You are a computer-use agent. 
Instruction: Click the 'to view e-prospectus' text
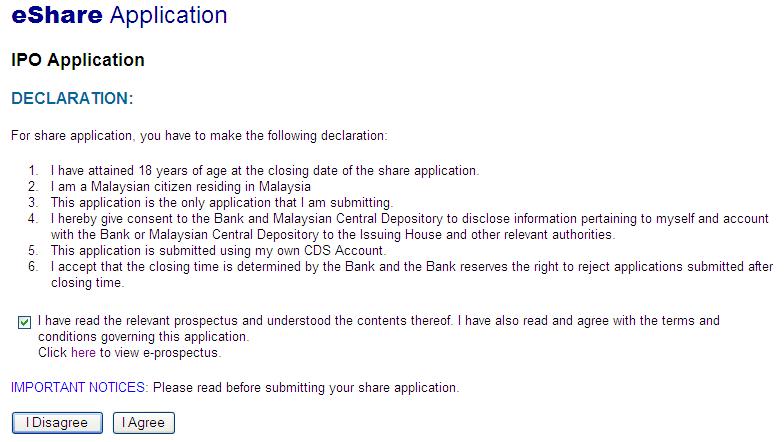click(x=160, y=352)
